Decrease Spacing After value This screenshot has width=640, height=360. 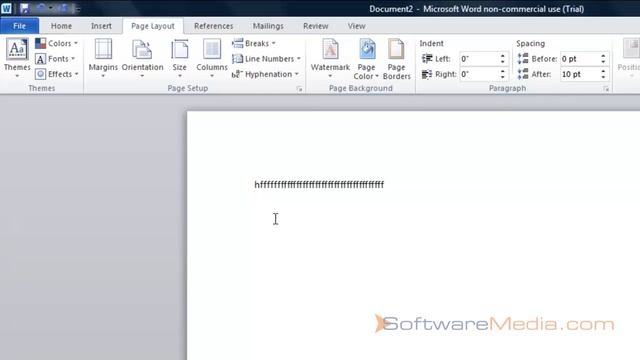tap(603, 77)
